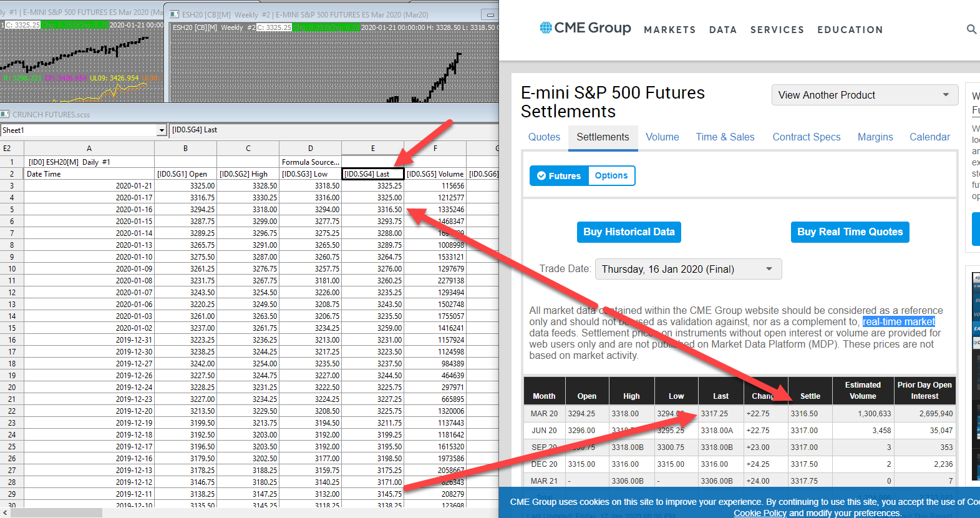Open the Quotes tab
Screen dimensions: 980x518
[544, 137]
